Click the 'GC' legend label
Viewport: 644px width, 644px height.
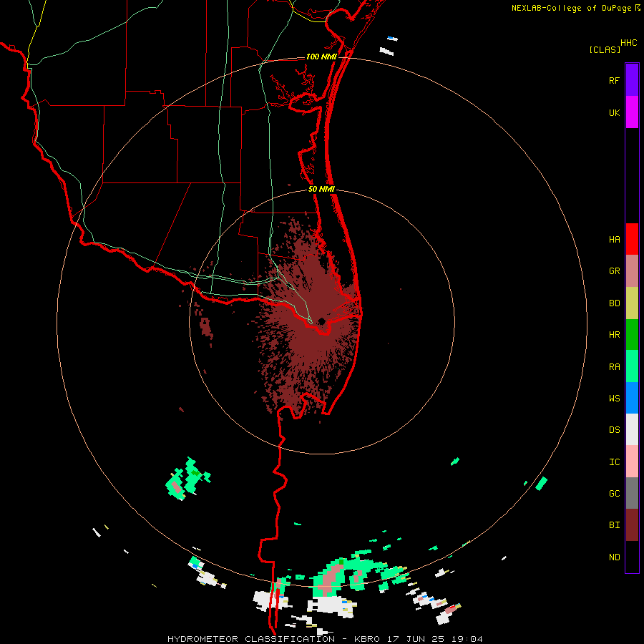click(x=615, y=494)
